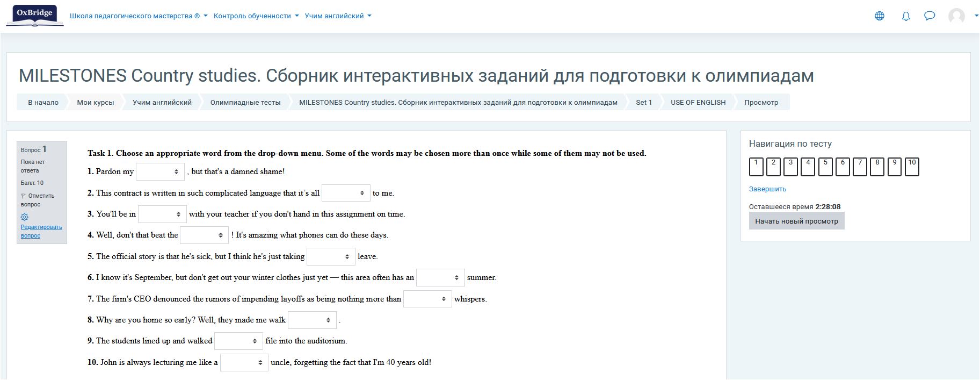Open the language globe icon
980x380 pixels.
(880, 16)
